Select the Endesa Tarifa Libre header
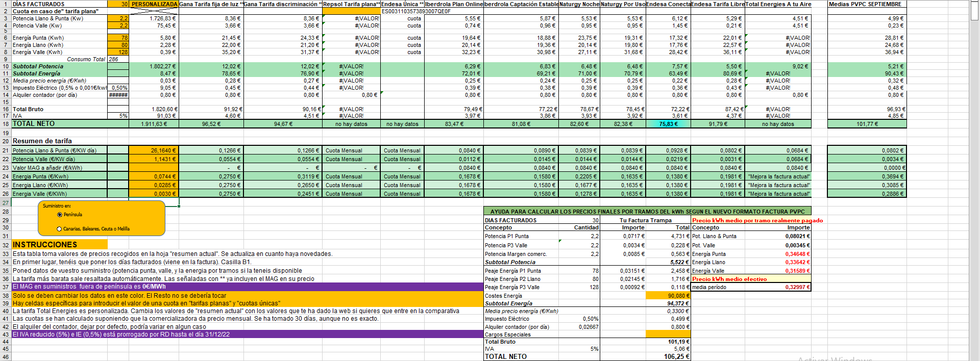Image resolution: width=980 pixels, height=361 pixels. pyautogui.click(x=718, y=4)
